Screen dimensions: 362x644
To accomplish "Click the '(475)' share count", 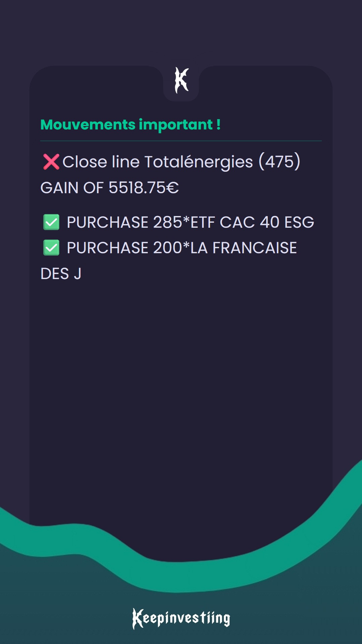I will point(279,162).
